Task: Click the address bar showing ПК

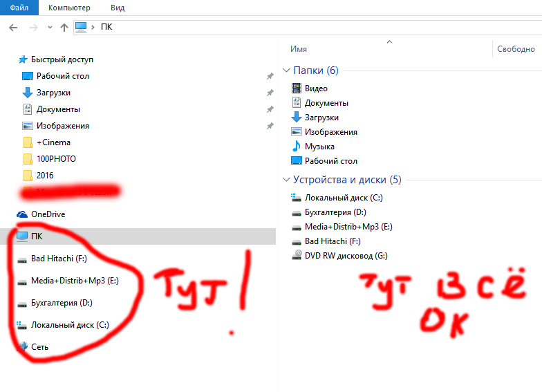Action: pyautogui.click(x=277, y=27)
